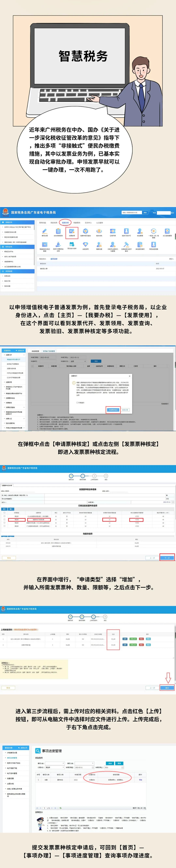Open the 申请单状态 dropdown showing 全部
176x868 pixels.
pyautogui.click(x=78, y=361)
